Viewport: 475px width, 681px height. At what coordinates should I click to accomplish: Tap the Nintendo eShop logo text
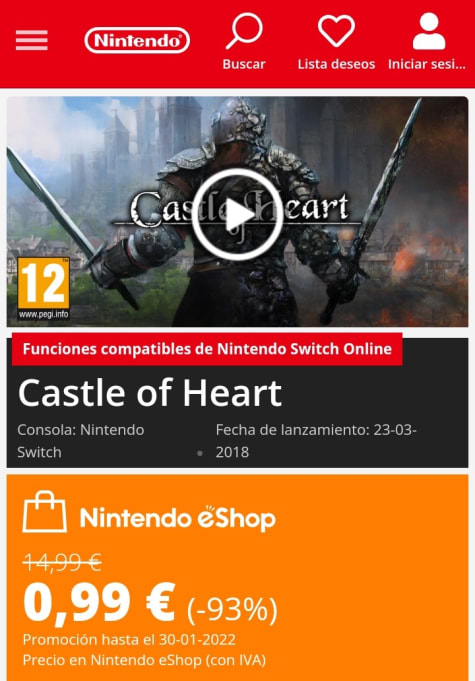pos(178,519)
